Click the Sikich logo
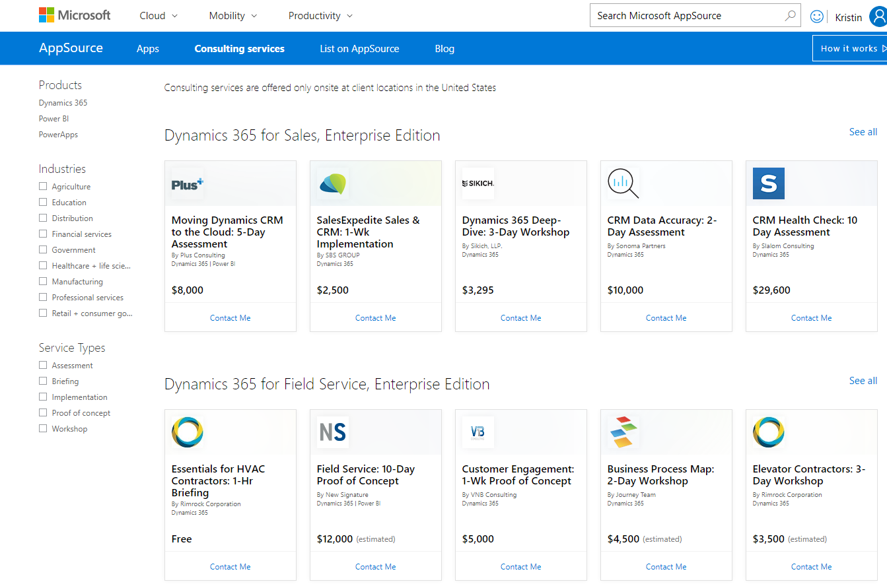Viewport: 887px width, 588px height. [x=478, y=183]
